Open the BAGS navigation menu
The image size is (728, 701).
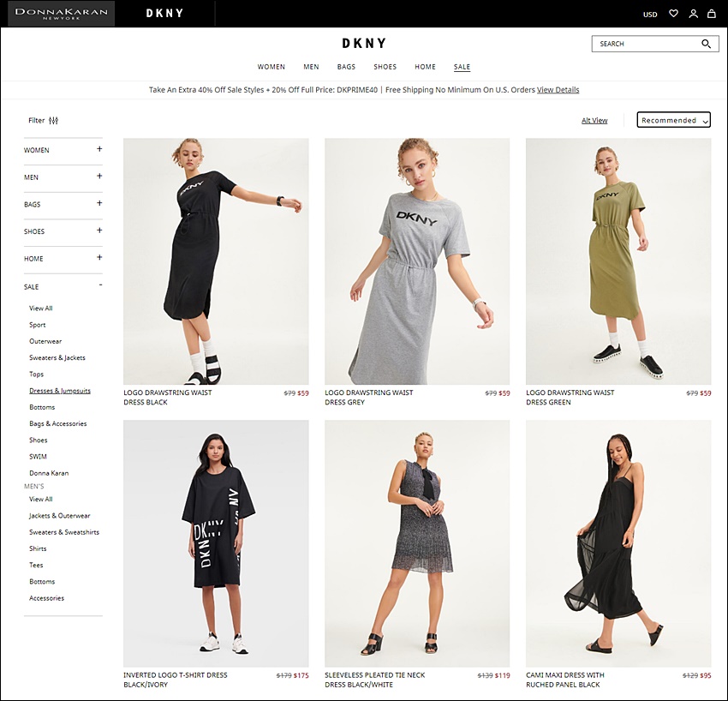pos(346,67)
